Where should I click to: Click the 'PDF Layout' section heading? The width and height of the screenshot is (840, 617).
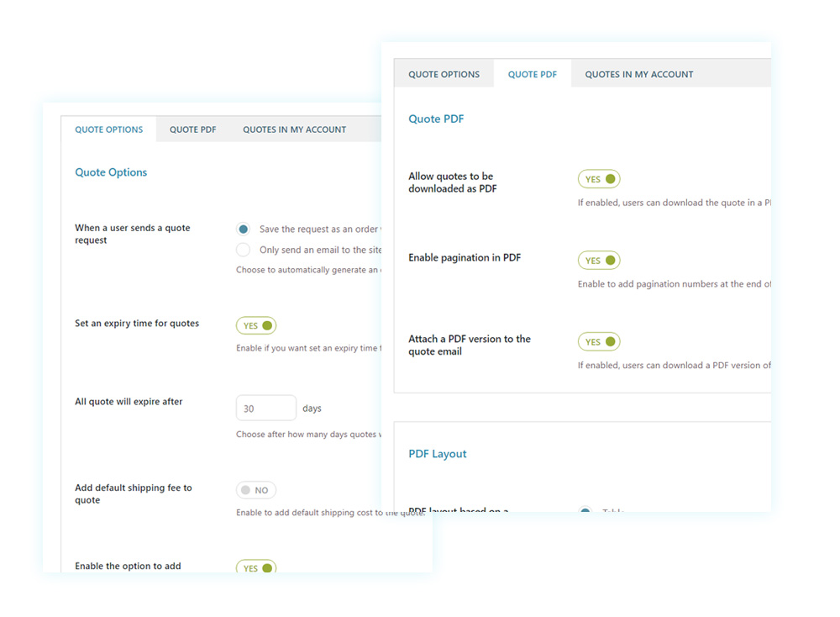(437, 453)
